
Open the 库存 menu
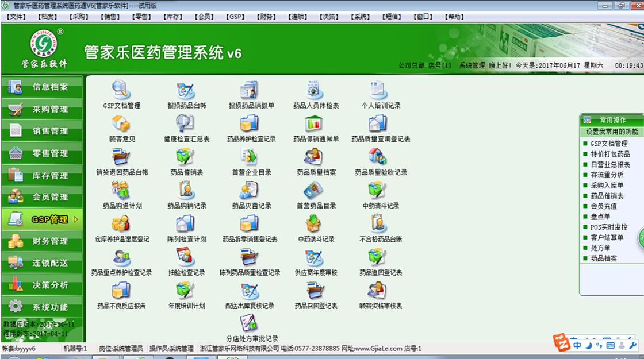point(172,17)
